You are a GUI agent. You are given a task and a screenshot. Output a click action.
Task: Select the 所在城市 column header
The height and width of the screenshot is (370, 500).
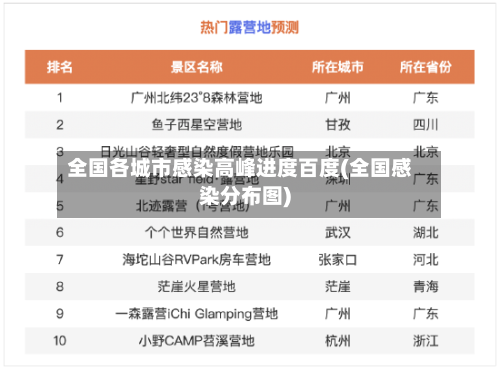(338, 67)
